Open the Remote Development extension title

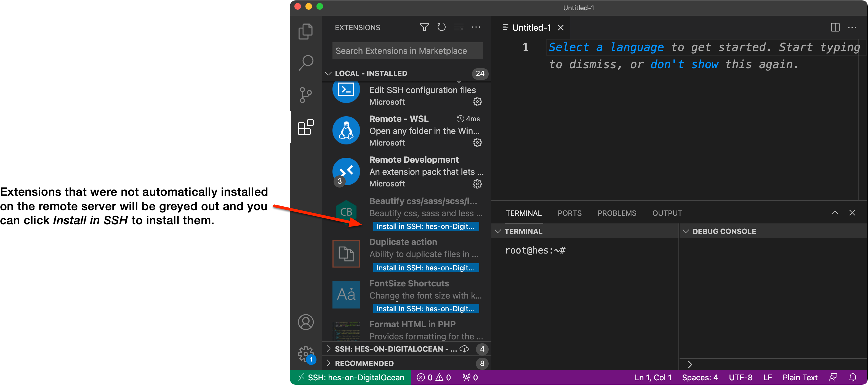[414, 160]
